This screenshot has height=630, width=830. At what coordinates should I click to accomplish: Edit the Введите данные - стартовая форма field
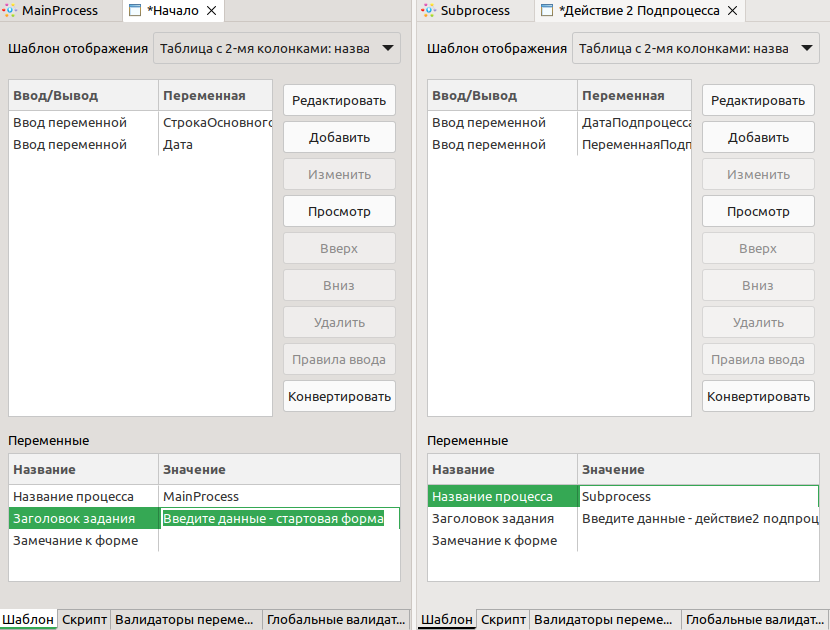point(278,518)
